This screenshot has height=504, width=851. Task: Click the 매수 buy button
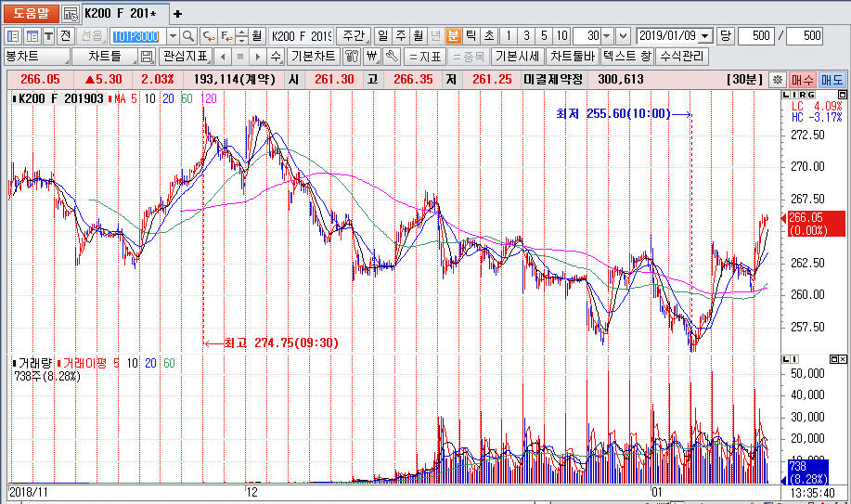tap(802, 80)
